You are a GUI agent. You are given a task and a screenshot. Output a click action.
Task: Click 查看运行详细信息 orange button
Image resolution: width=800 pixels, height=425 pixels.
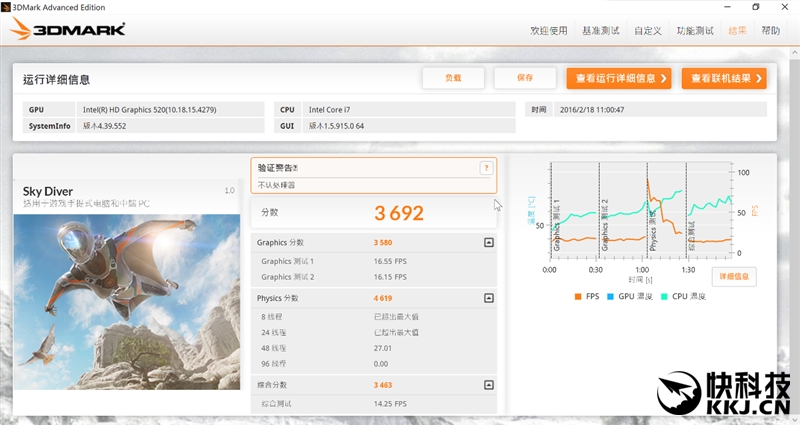coord(619,78)
